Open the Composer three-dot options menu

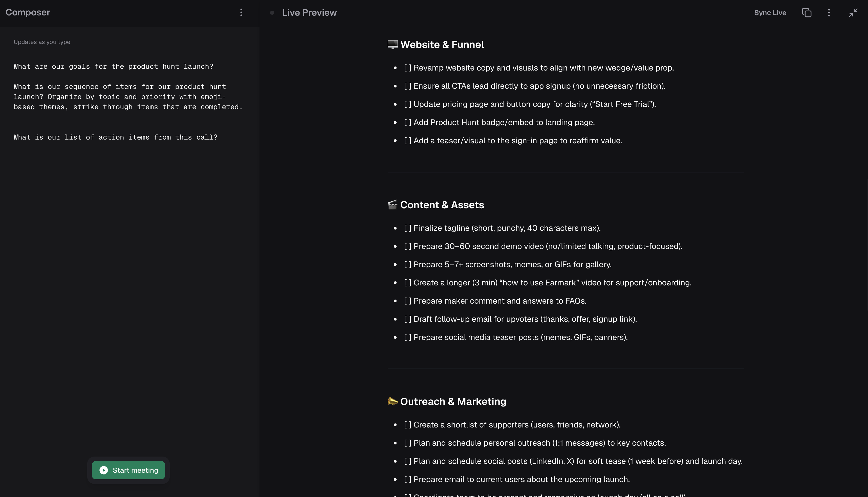point(241,13)
